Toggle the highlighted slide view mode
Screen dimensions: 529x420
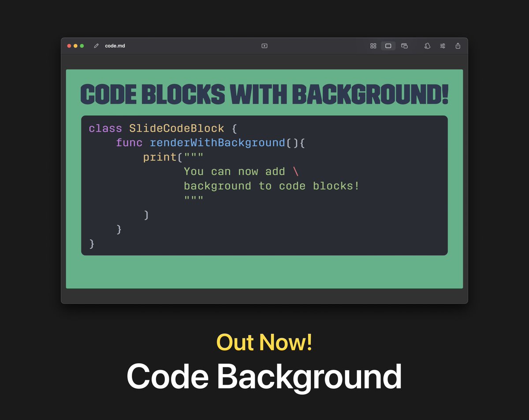388,46
